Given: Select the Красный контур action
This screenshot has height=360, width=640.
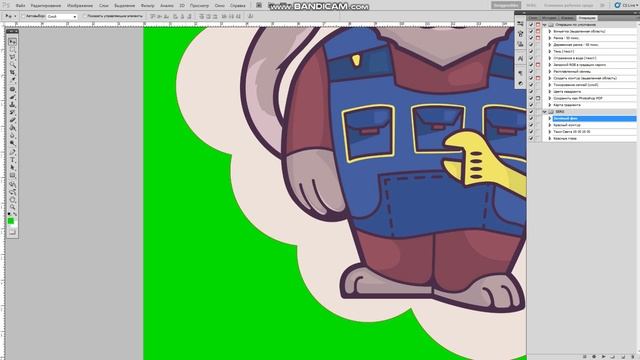Looking at the screenshot, I should click(567, 125).
